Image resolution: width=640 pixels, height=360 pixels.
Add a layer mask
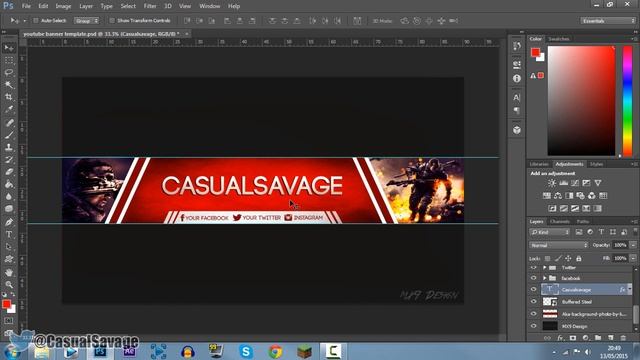[573, 338]
